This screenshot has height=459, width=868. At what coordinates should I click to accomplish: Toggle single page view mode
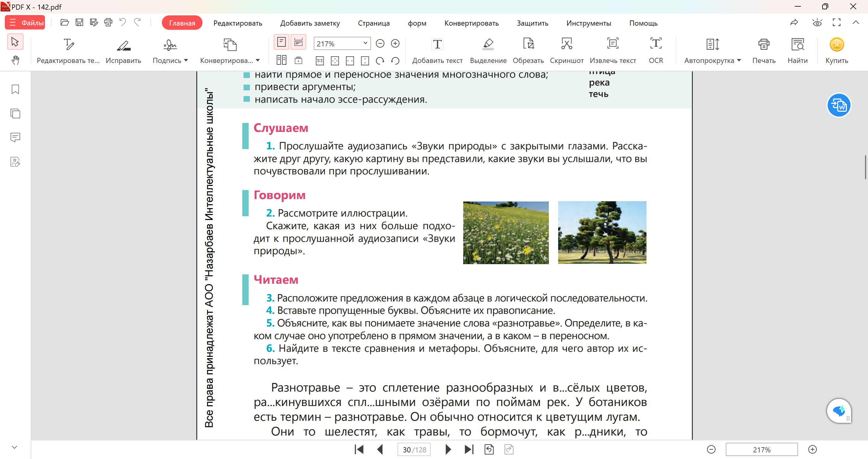(281, 42)
